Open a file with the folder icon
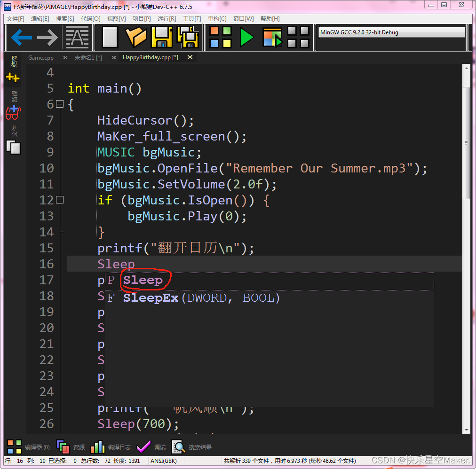476x469 pixels. point(137,37)
